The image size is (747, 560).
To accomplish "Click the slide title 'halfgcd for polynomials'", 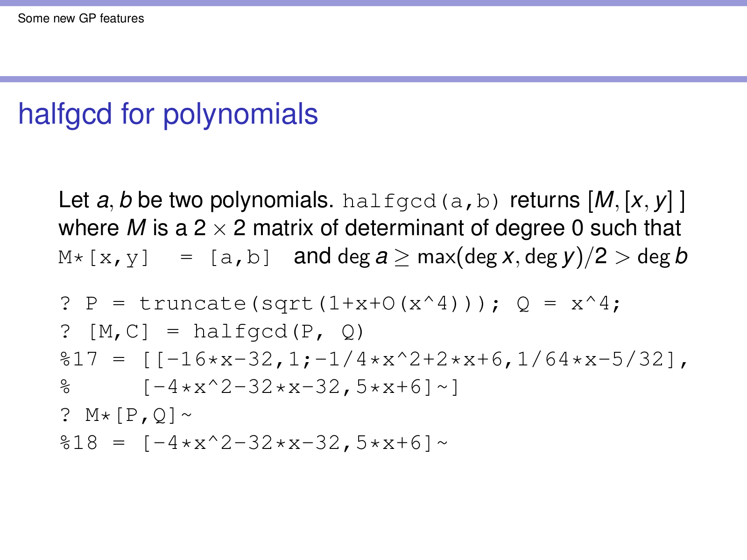I will [168, 114].
